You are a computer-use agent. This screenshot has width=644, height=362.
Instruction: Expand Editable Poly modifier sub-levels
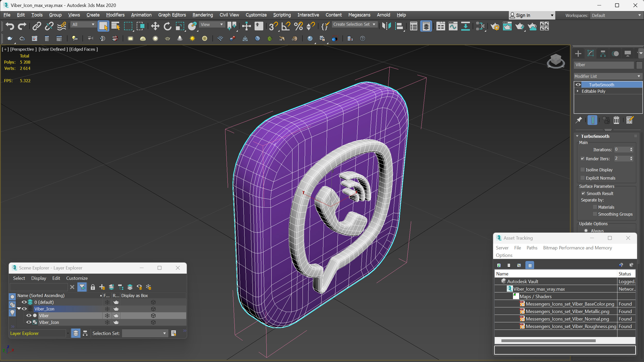point(578,91)
